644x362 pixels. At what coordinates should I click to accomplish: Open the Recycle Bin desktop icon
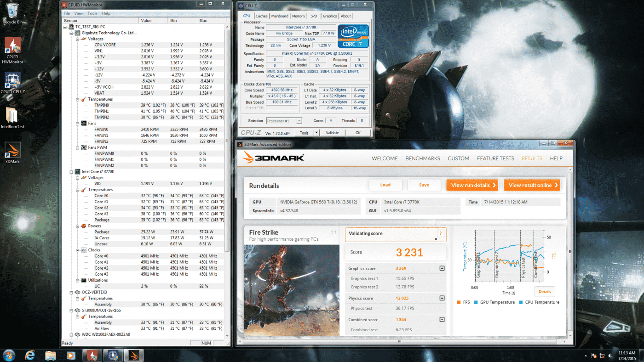pos(12,13)
